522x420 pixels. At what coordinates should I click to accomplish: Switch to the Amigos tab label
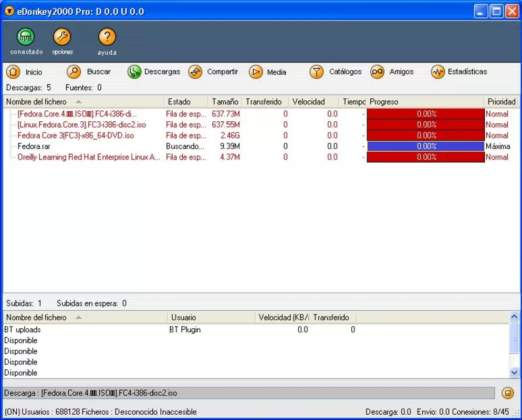point(402,71)
